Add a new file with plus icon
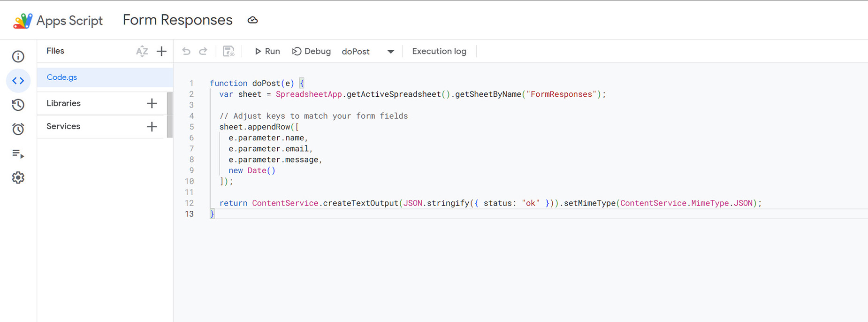The height and width of the screenshot is (322, 868). click(161, 51)
